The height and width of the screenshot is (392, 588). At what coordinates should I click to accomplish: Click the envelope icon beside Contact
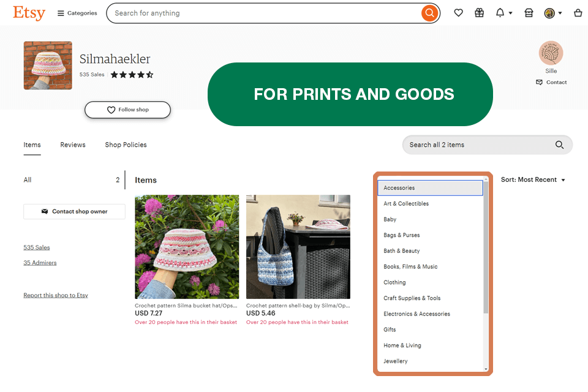(539, 82)
